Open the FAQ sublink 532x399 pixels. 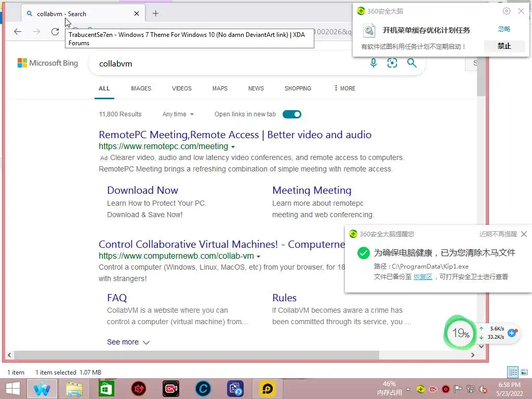[117, 298]
